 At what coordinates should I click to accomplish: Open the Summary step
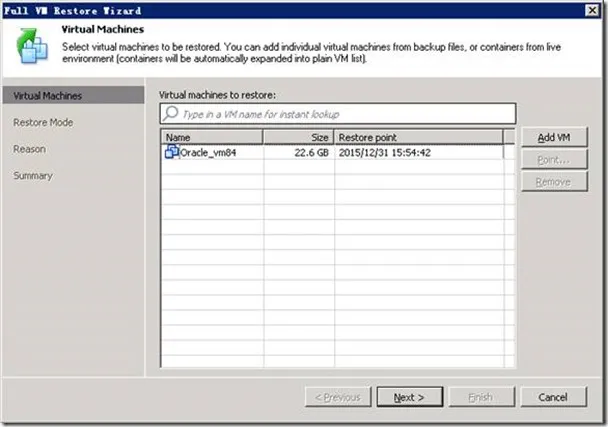point(33,176)
